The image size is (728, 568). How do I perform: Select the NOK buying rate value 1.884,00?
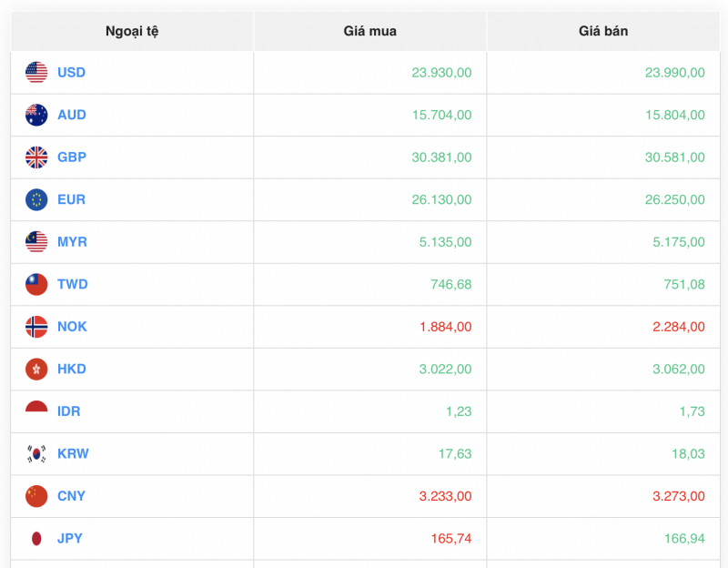pyautogui.click(x=445, y=327)
